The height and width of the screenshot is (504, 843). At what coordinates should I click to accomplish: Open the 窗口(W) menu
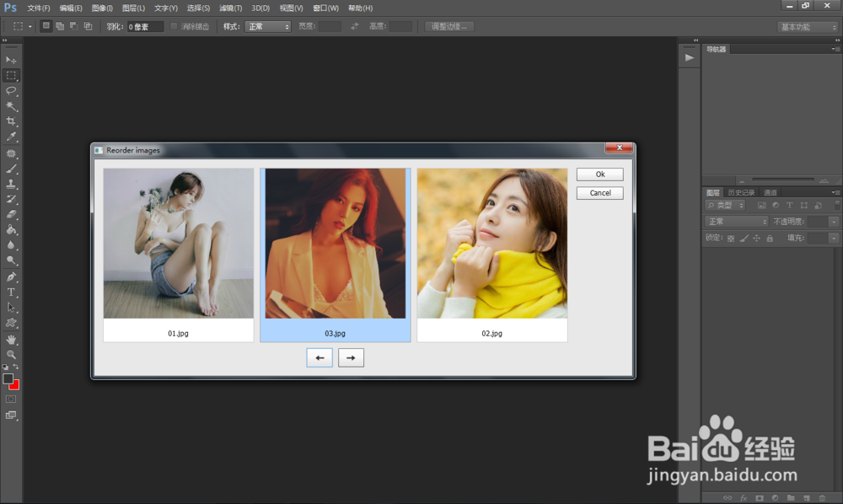tap(325, 8)
